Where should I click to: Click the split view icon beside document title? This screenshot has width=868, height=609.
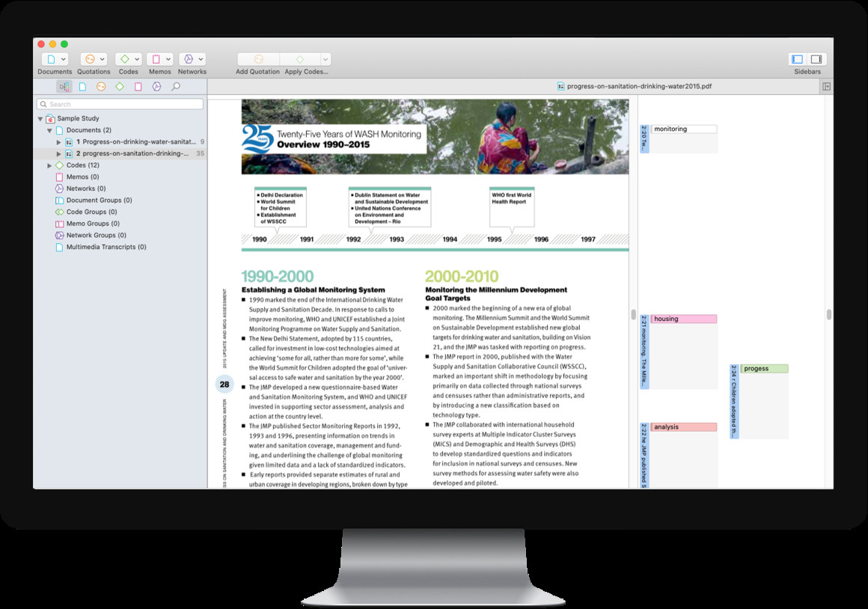click(827, 86)
